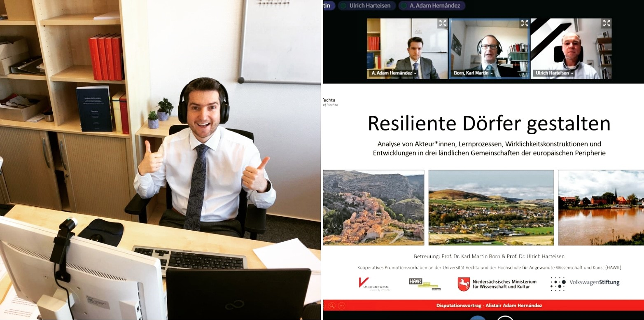Viewport: 644px width, 320px height.
Task: Open the Ulrich Harteisen webcam name dropdown
Action: click(x=555, y=73)
